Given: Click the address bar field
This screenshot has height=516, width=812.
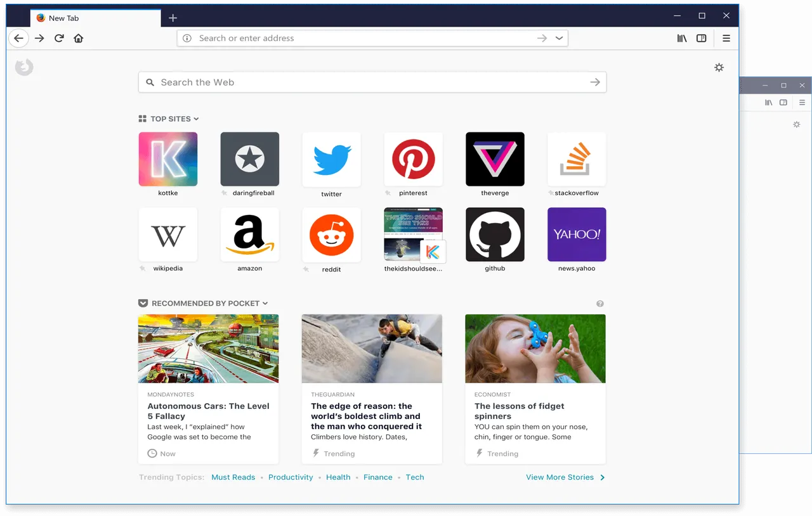Looking at the screenshot, I should [x=372, y=39].
